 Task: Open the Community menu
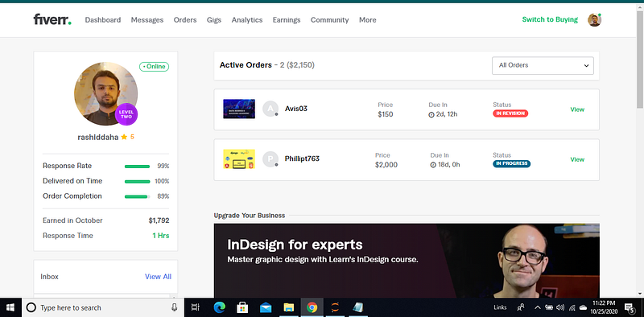pyautogui.click(x=329, y=19)
